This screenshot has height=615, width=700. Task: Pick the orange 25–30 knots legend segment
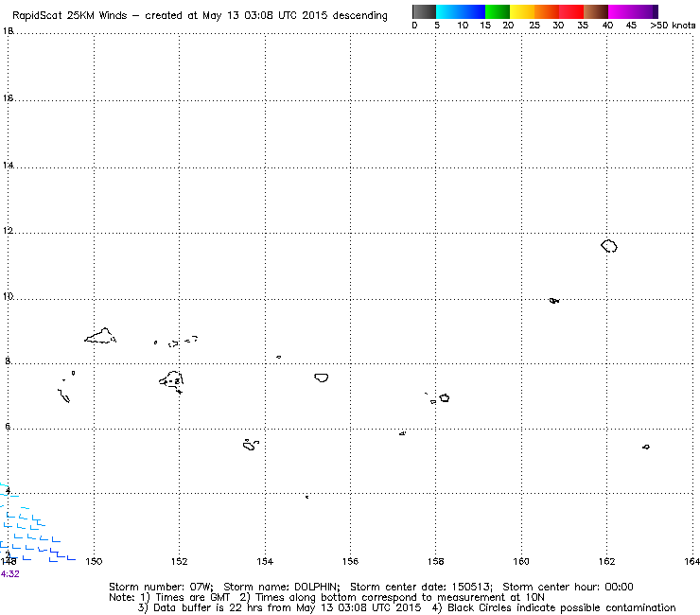[x=547, y=11]
